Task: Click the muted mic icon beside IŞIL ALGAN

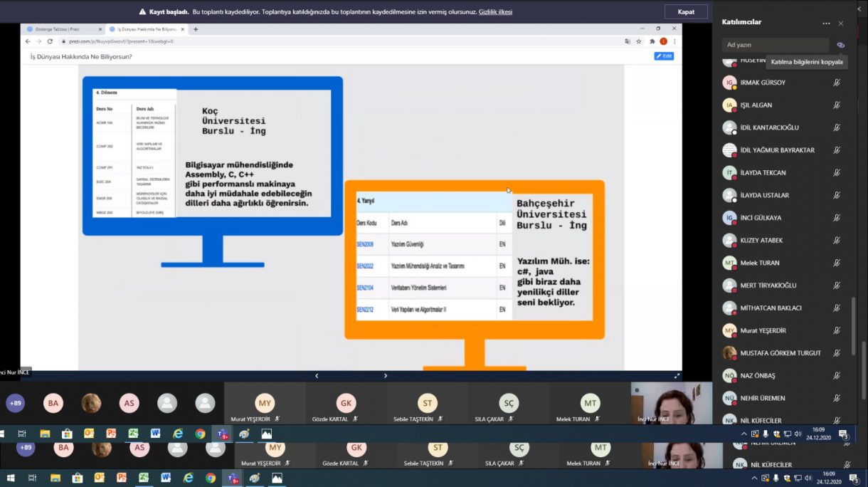Action: [x=837, y=105]
